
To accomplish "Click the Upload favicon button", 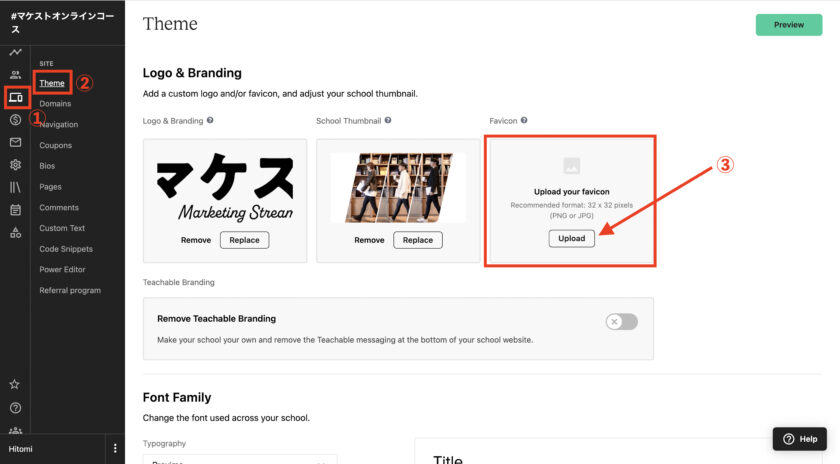I will 572,238.
